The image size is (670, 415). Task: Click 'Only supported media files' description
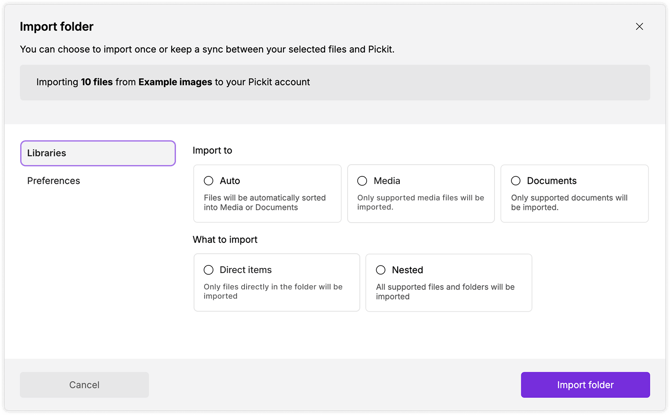[x=420, y=202]
